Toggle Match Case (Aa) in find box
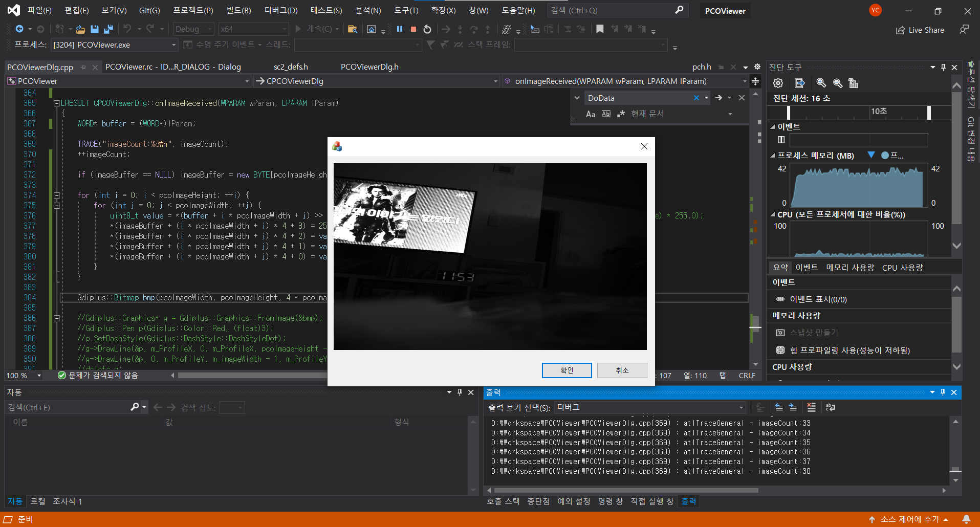 [591, 114]
